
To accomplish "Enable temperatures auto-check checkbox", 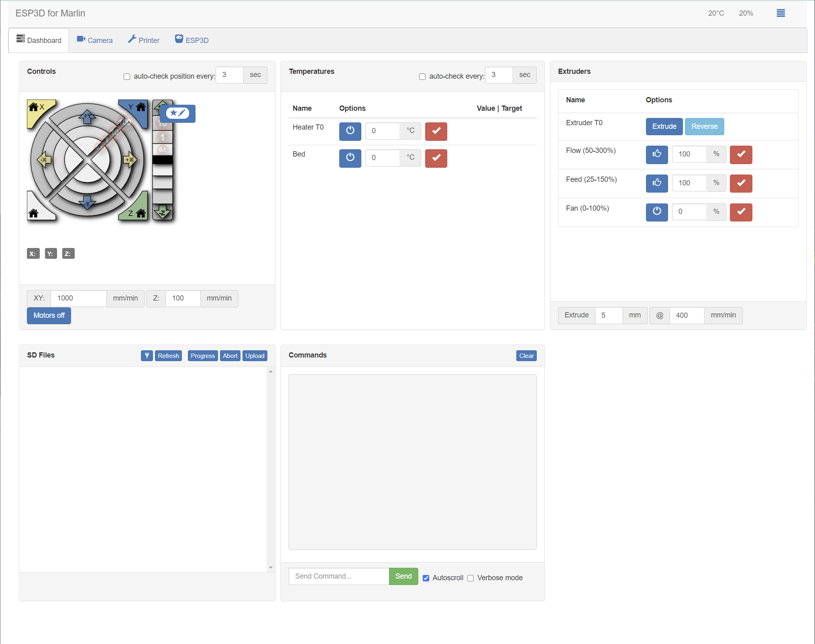I will 422,77.
